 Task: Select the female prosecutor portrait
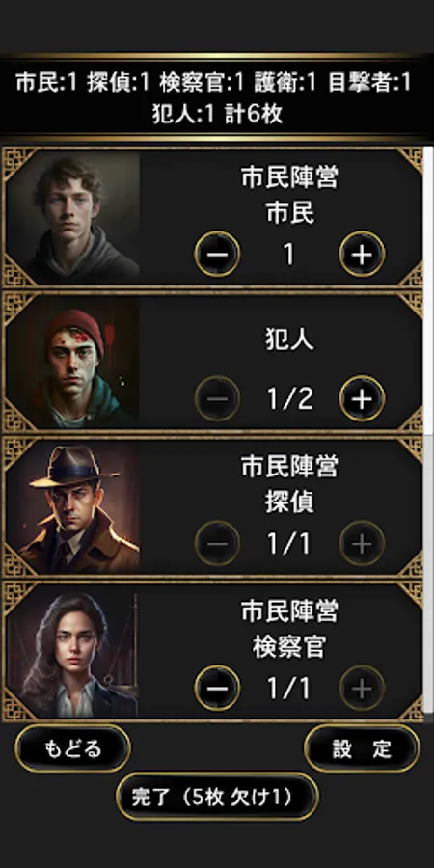click(x=73, y=652)
